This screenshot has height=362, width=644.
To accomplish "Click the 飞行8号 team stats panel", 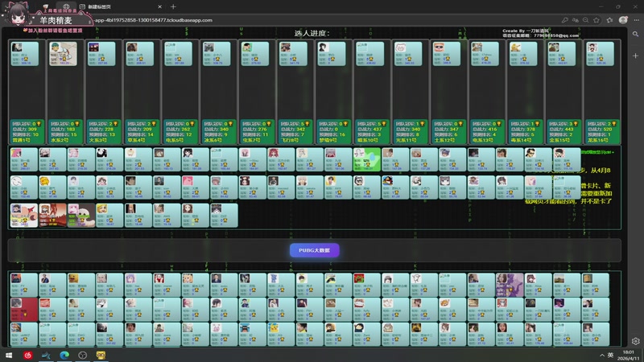I will coord(295,132).
